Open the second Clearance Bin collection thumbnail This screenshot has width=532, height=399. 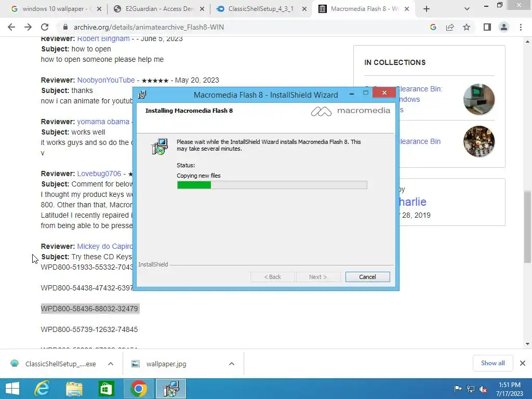tap(478, 141)
